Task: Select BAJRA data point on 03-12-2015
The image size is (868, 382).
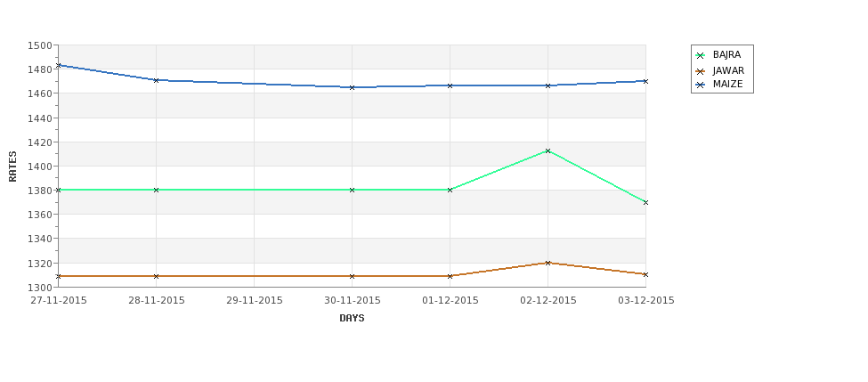Action: pos(645,203)
